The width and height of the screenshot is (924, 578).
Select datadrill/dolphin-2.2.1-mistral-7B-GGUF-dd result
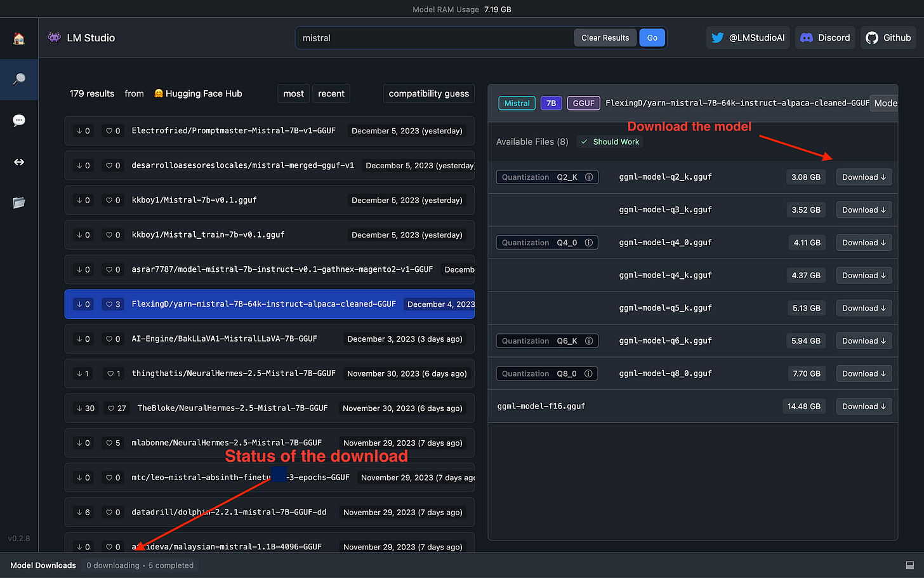(x=270, y=512)
